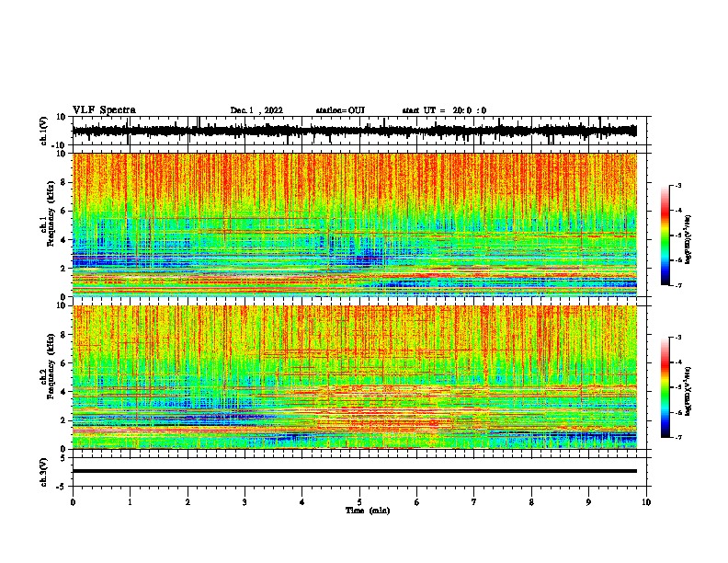Image resolution: width=728 pixels, height=563 pixels.
Task: Click the time axis tick label '2'
Action: point(188,502)
